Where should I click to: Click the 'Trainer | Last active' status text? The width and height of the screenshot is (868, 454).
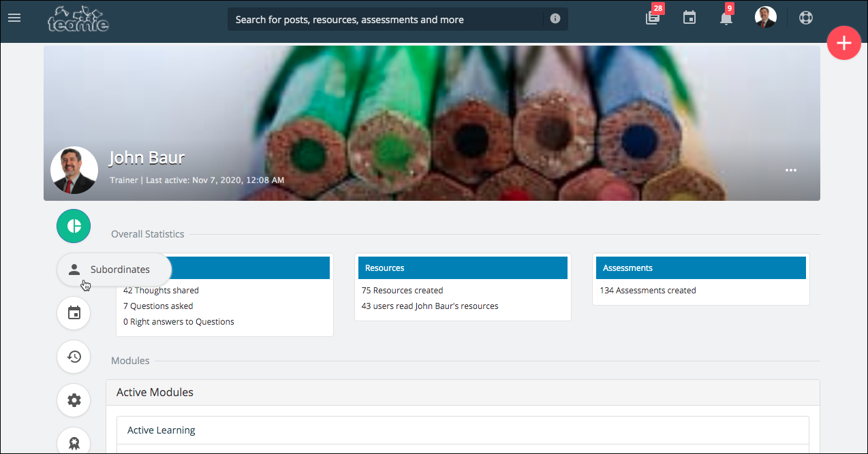(197, 180)
